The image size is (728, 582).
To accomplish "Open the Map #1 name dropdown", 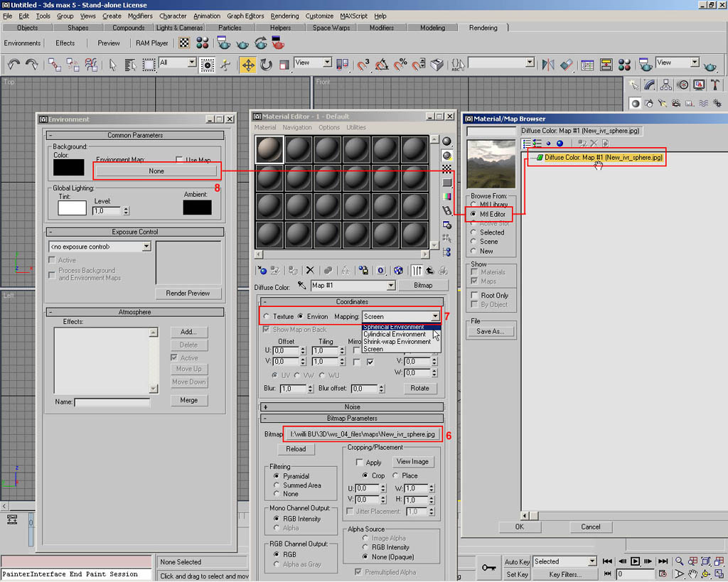I will [x=390, y=286].
